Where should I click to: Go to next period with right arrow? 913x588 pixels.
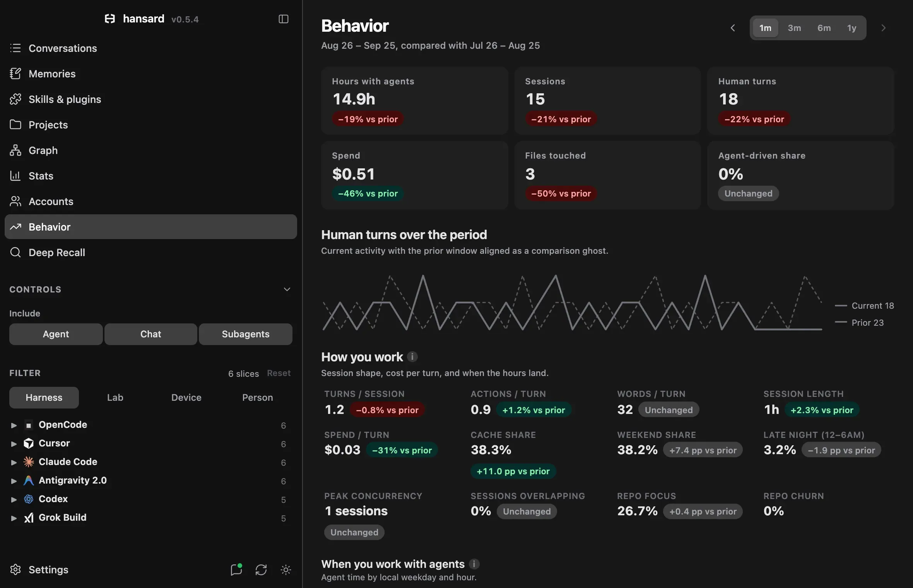click(883, 28)
